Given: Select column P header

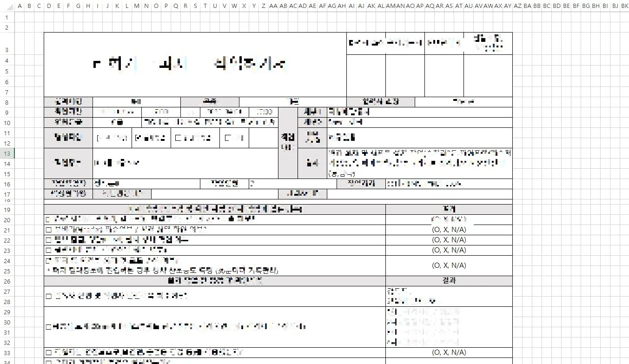Looking at the screenshot, I should tap(166, 6).
